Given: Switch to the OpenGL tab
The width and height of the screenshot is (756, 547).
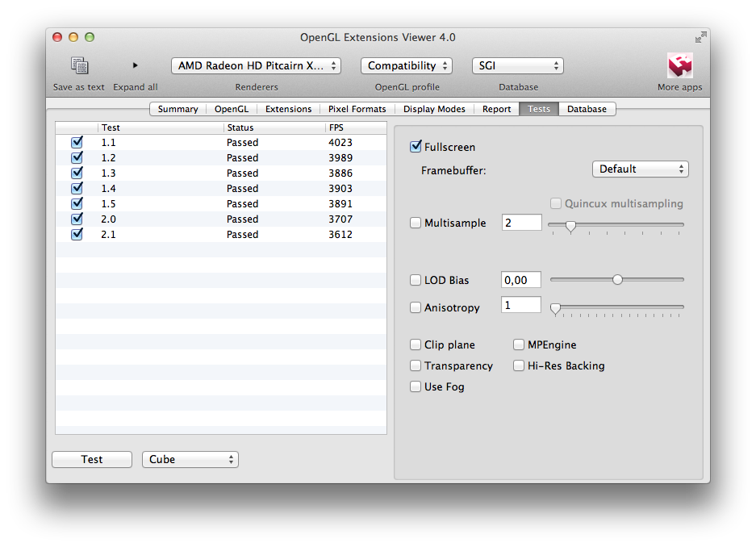Looking at the screenshot, I should (x=232, y=109).
